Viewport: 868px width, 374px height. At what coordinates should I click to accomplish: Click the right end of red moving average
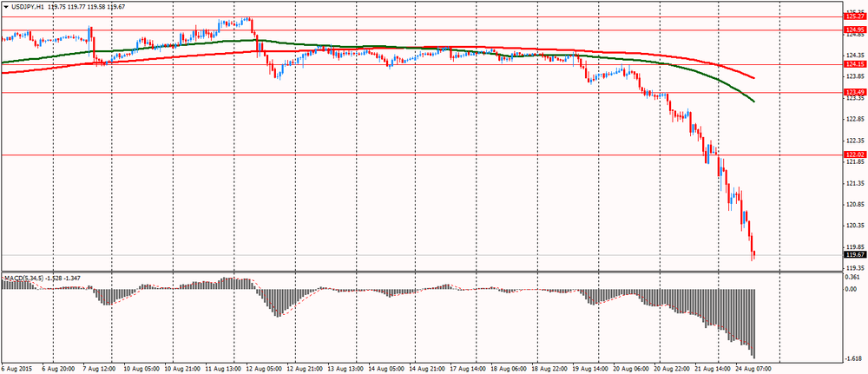pos(753,78)
